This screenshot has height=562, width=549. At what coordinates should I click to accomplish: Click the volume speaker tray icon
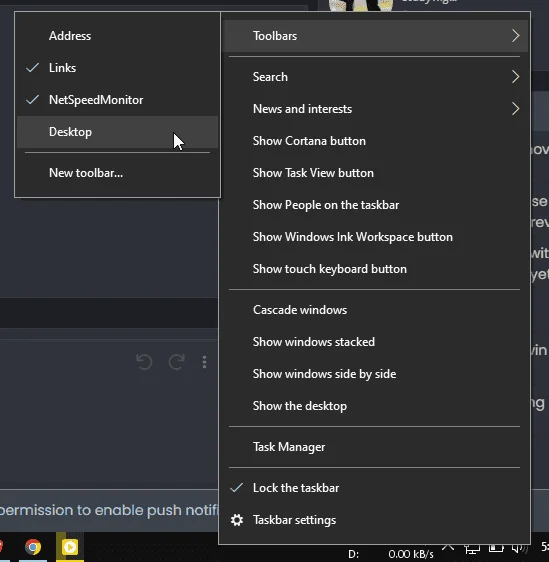[x=520, y=548]
